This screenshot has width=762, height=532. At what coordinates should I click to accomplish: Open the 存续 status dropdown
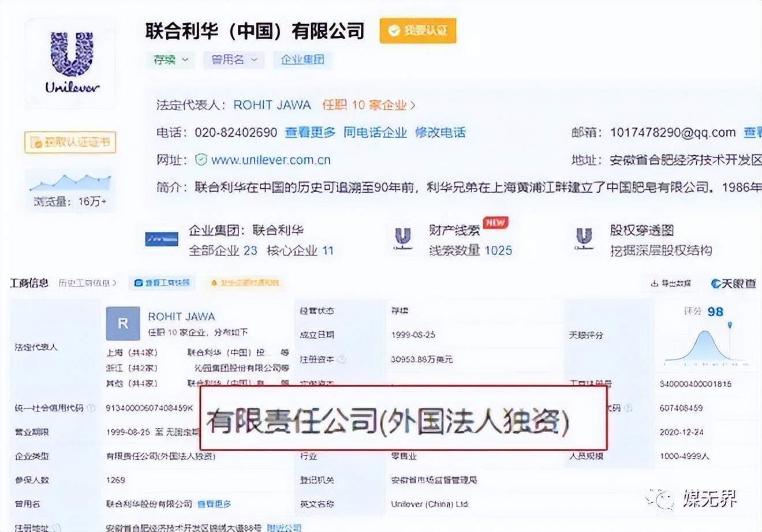170,59
